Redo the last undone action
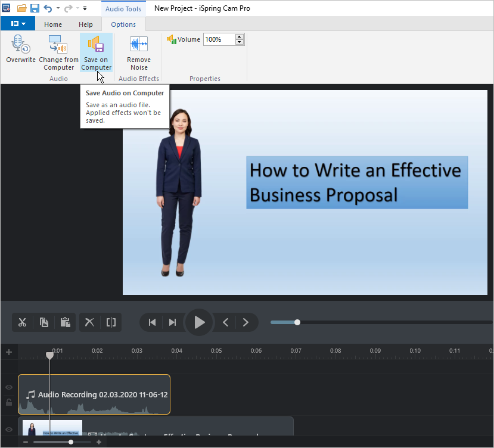Image resolution: width=494 pixels, height=448 pixels. pyautogui.click(x=68, y=8)
